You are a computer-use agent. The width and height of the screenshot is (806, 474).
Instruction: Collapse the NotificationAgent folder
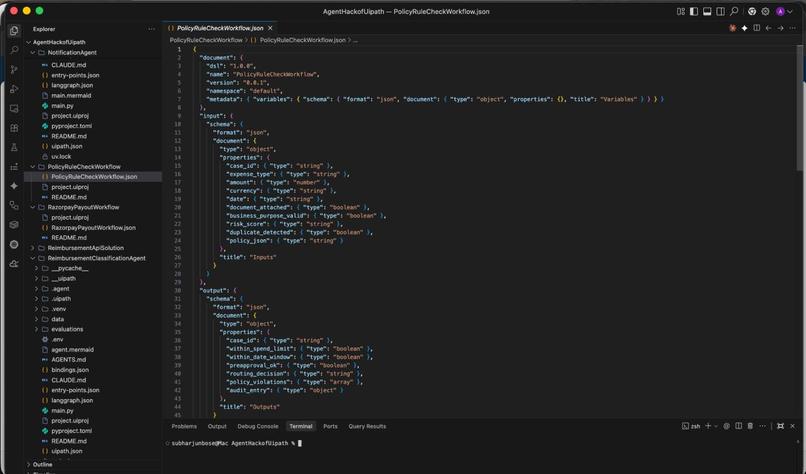pyautogui.click(x=33, y=52)
